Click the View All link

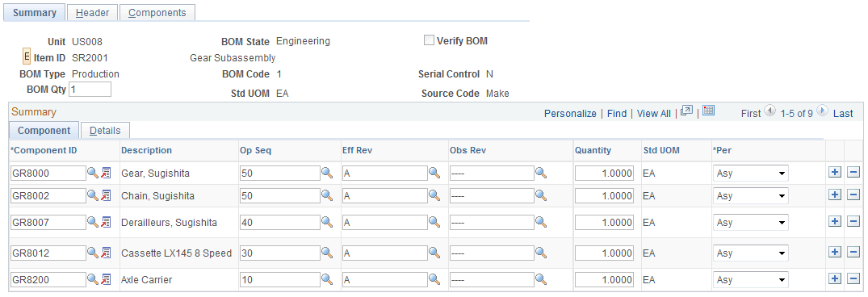654,113
